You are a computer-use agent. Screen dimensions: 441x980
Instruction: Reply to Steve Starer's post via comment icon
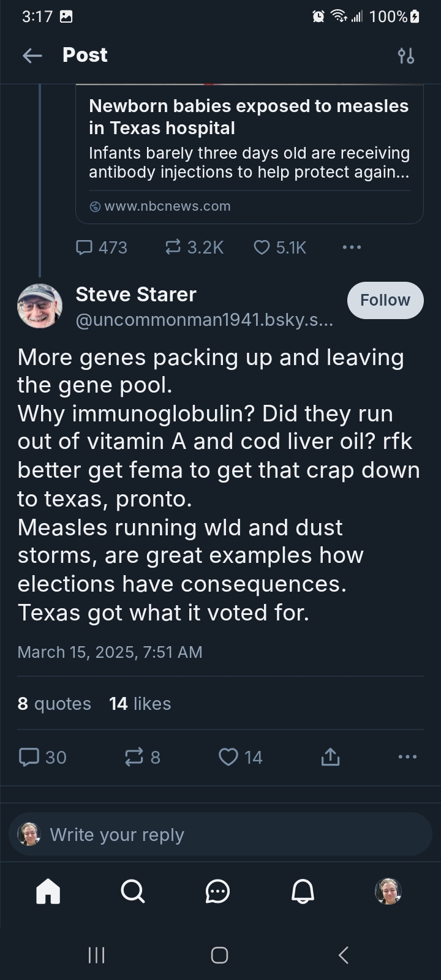[29, 758]
